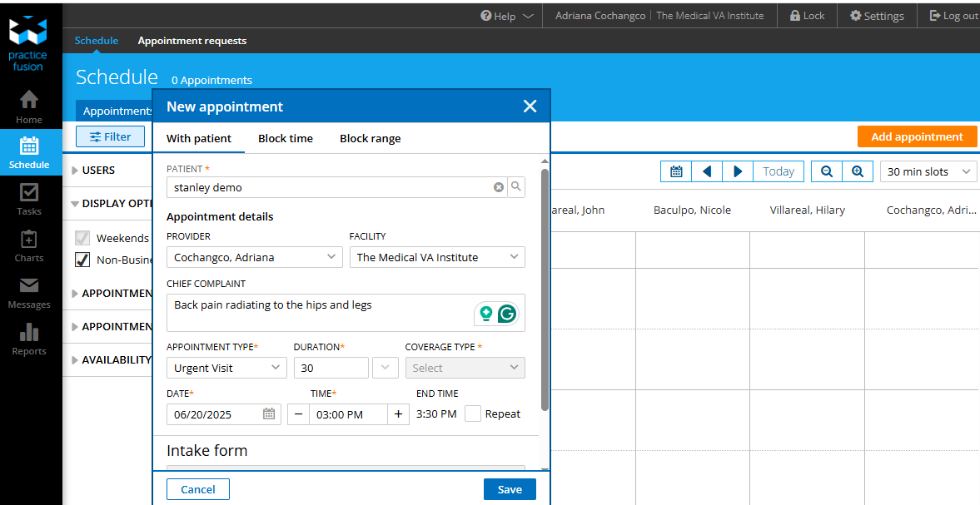Open the Appointment requests tab

coord(192,40)
